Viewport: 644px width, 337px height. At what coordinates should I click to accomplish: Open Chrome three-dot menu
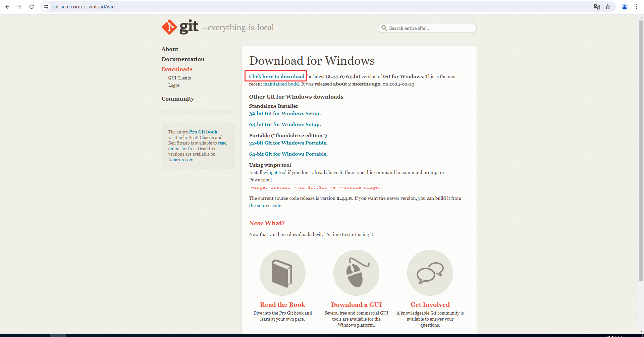click(x=637, y=7)
